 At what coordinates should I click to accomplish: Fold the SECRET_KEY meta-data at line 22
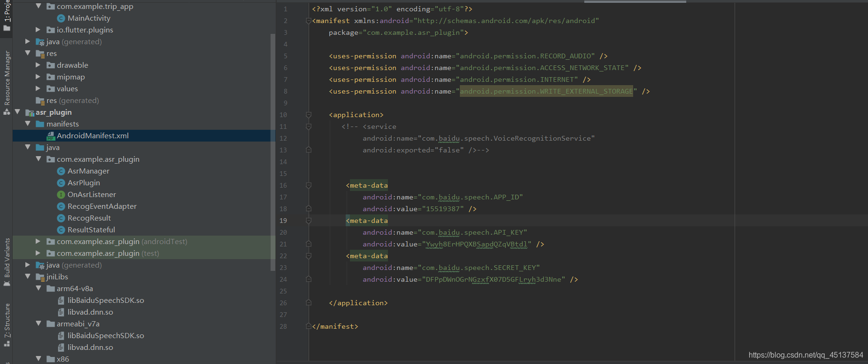tap(309, 256)
